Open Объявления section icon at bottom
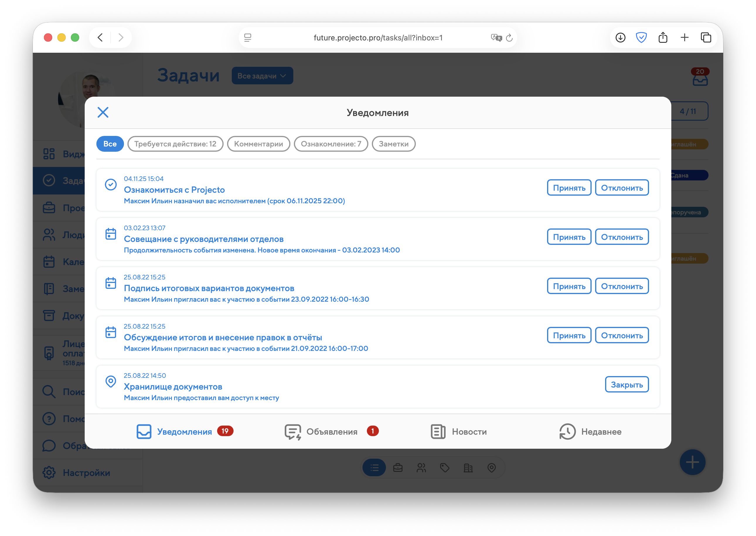756x536 pixels. pos(292,432)
